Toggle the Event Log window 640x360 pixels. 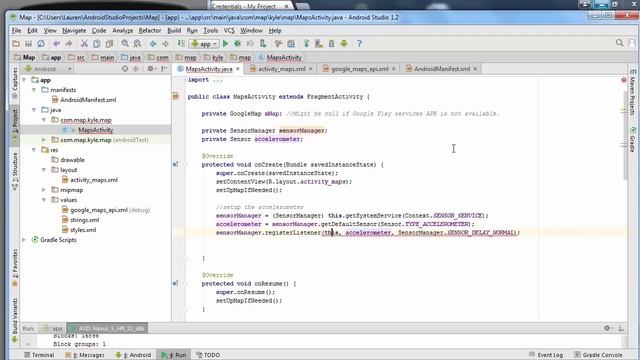[546, 355]
